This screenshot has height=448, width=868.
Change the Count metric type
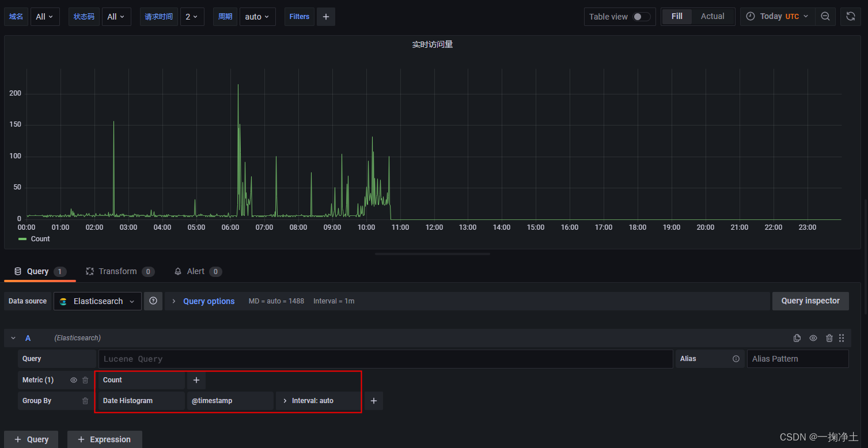pos(142,380)
